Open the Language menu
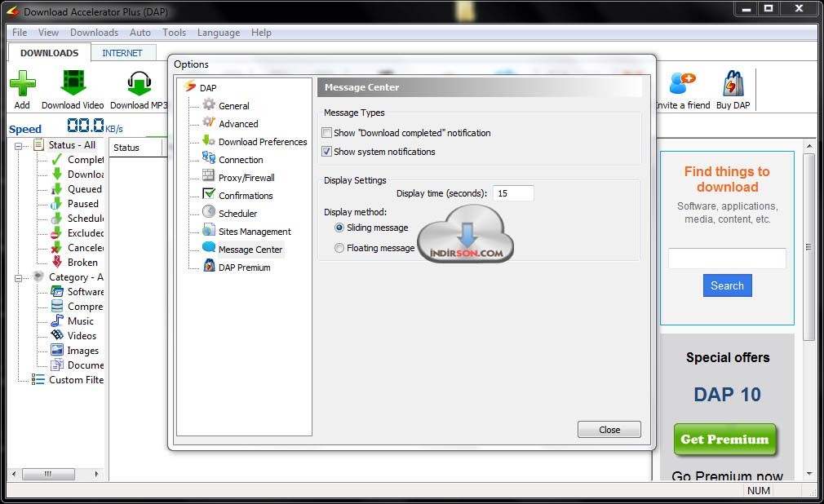 219,33
